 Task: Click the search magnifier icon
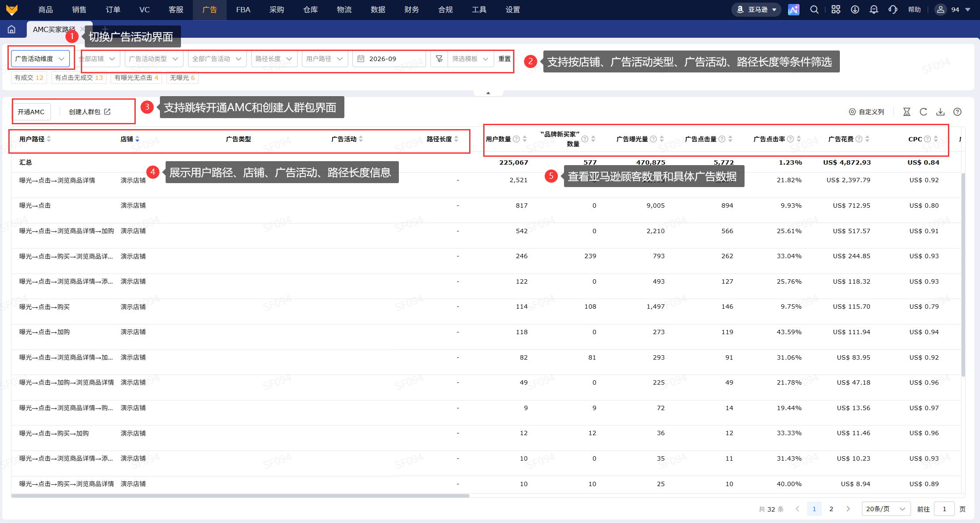tap(814, 10)
